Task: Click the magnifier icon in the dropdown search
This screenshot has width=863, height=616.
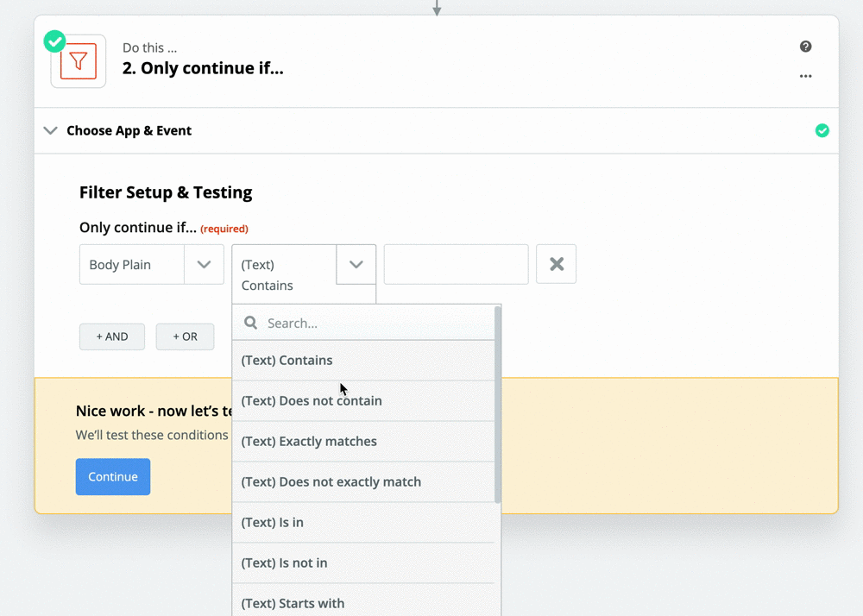Action: 251,323
